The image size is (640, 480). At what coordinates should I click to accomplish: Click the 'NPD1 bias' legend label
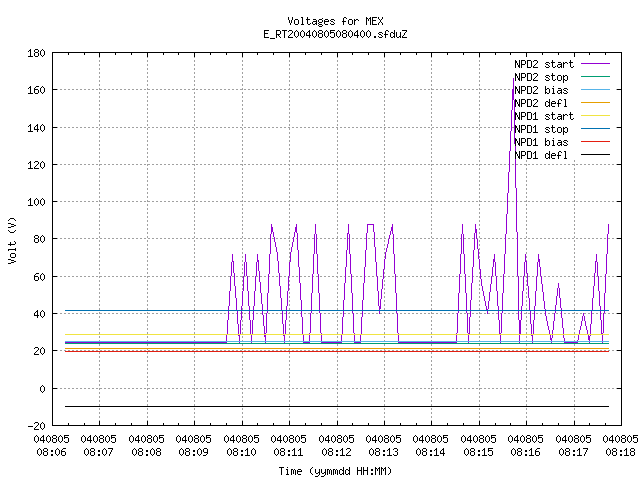click(541, 142)
